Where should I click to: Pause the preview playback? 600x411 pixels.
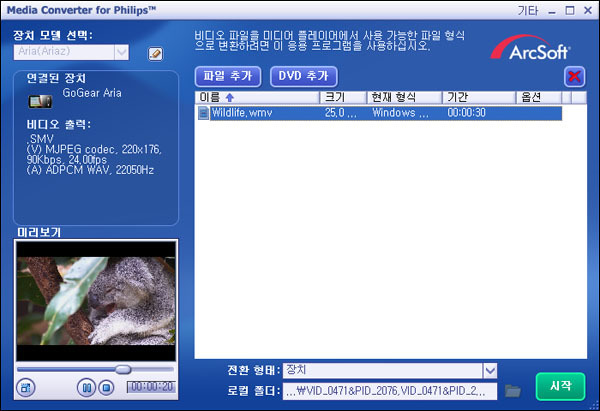[86, 388]
